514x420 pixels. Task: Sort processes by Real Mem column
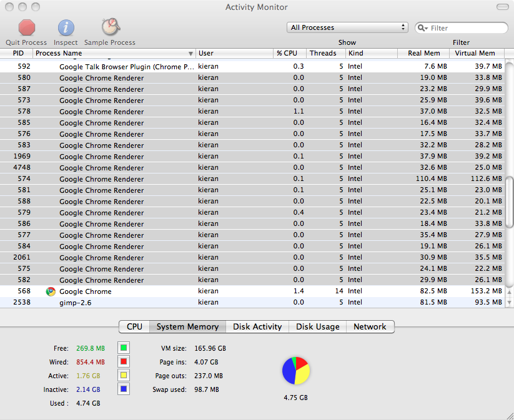coord(423,54)
